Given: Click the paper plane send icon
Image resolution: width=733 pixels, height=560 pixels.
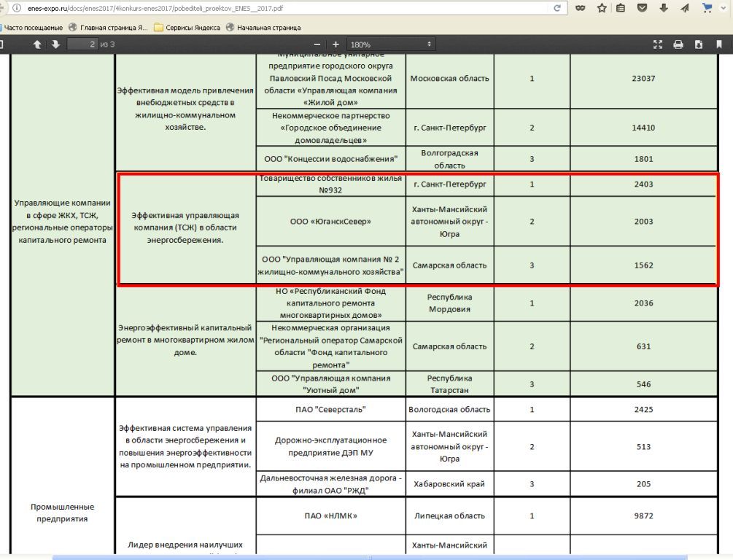Looking at the screenshot, I should (x=684, y=8).
